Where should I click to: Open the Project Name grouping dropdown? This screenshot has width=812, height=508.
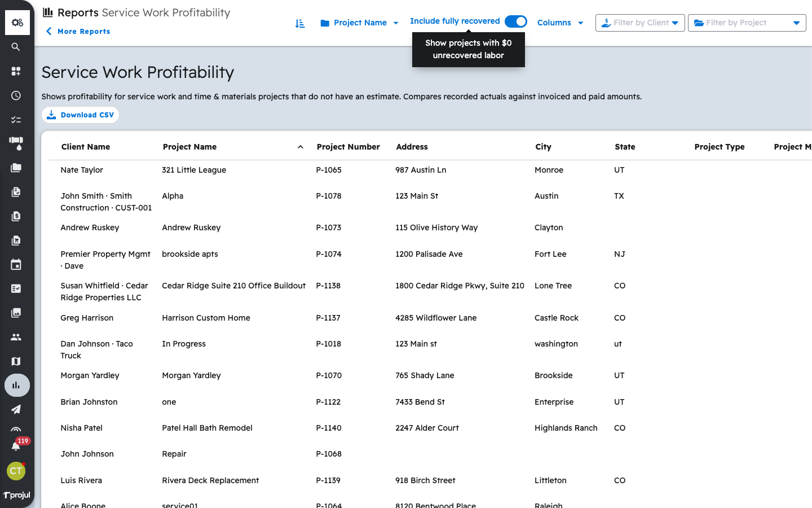coord(359,23)
